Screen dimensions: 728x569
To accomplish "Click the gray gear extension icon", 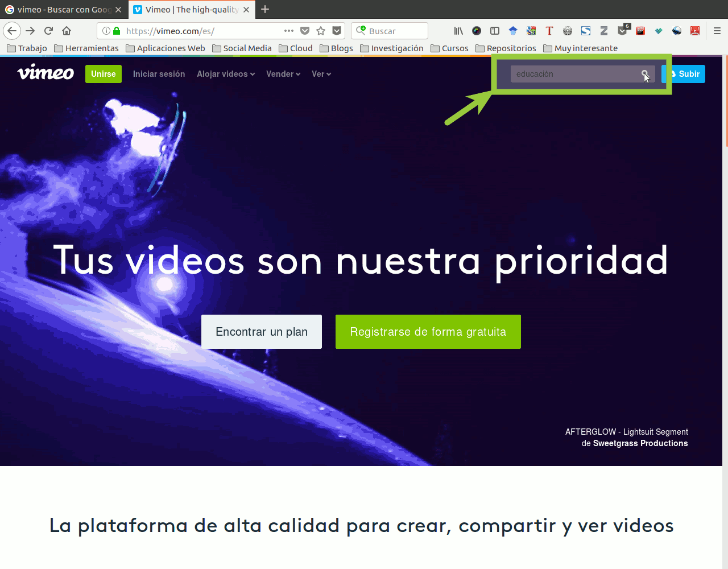I will (568, 31).
